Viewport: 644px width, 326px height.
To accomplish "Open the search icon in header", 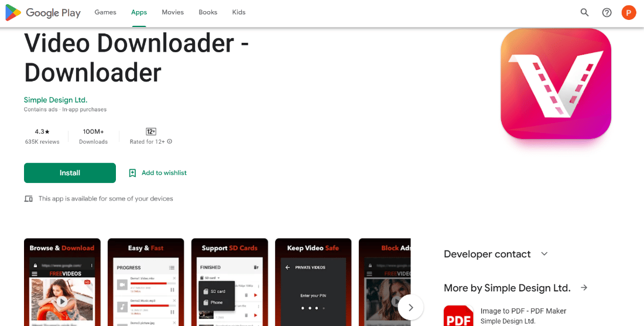I will [584, 13].
